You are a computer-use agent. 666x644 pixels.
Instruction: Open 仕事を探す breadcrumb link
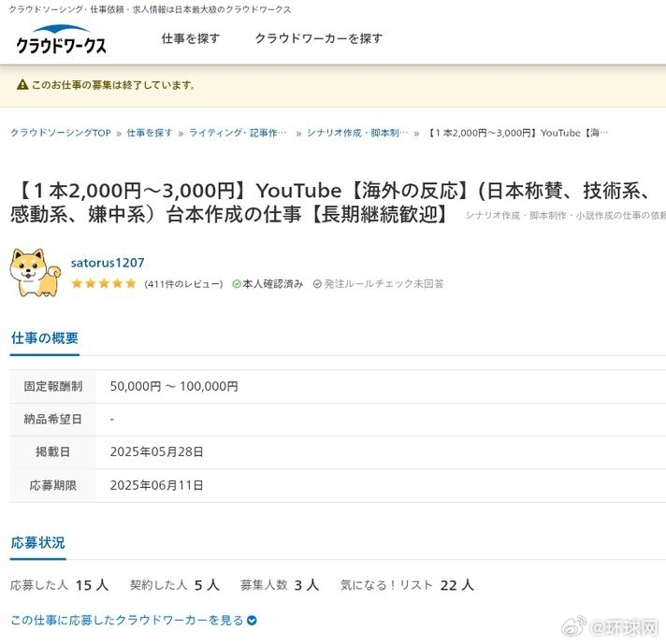(x=150, y=133)
